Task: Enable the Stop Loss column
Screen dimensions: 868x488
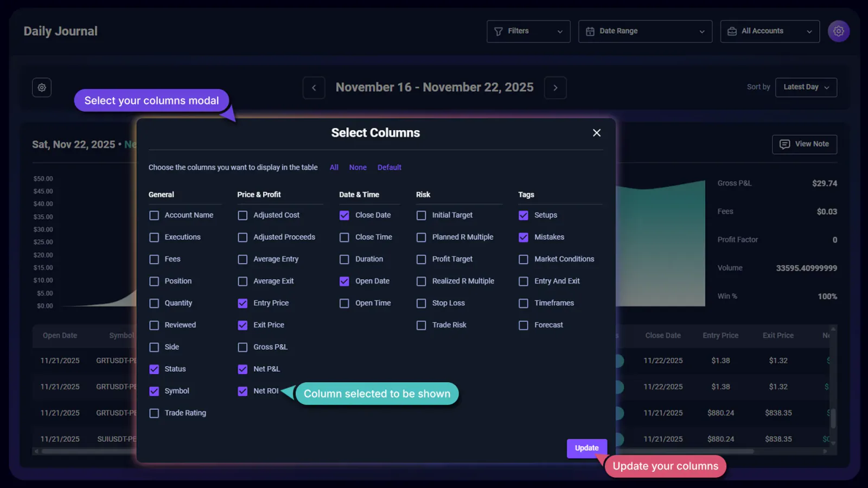Action: tap(421, 303)
